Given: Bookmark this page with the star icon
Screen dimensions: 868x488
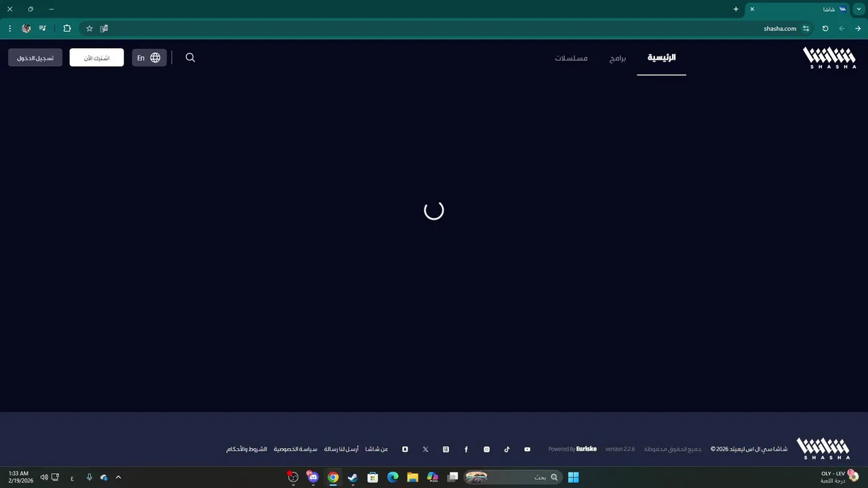Looking at the screenshot, I should [x=89, y=28].
